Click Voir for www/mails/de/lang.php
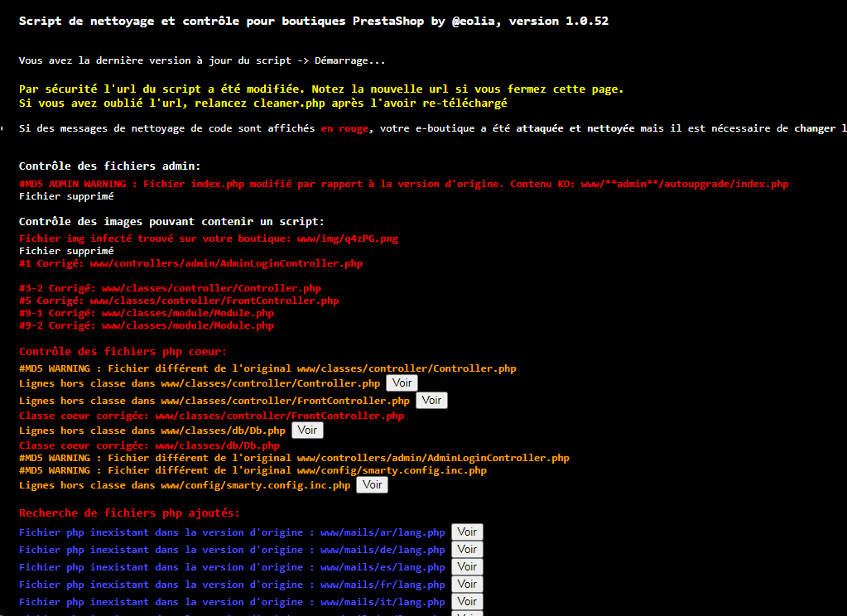Screen dimensions: 847x616 coord(467,550)
